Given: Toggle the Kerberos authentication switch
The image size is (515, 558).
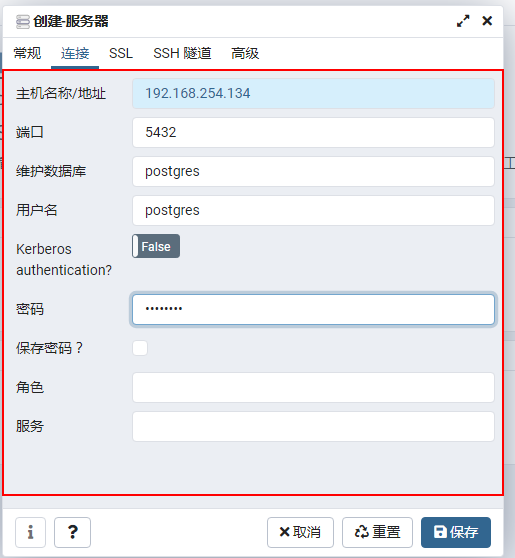Looking at the screenshot, I should click(x=156, y=246).
